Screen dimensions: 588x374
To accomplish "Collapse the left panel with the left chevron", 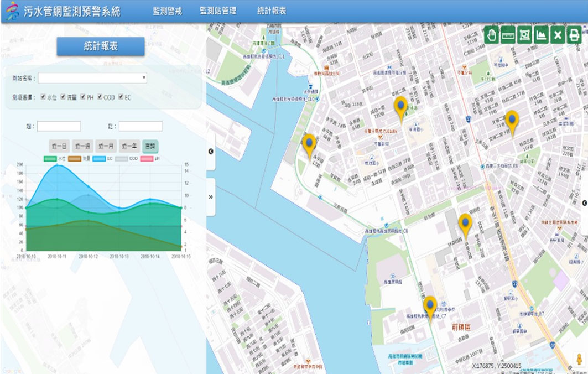I will coord(211,151).
